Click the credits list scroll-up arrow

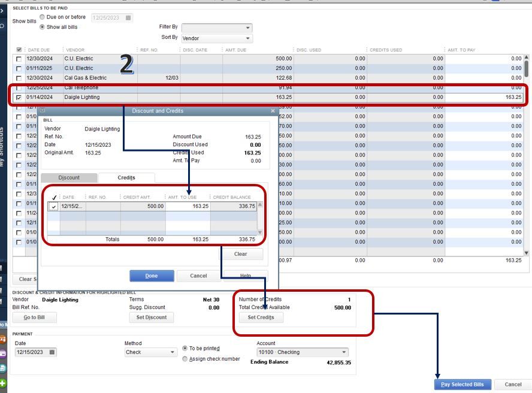260,205
